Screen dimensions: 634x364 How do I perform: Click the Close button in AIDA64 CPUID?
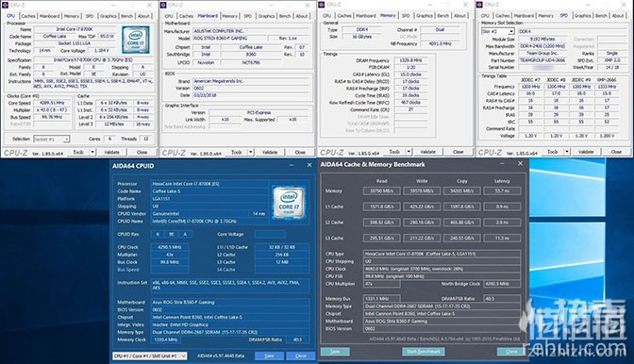point(301,356)
